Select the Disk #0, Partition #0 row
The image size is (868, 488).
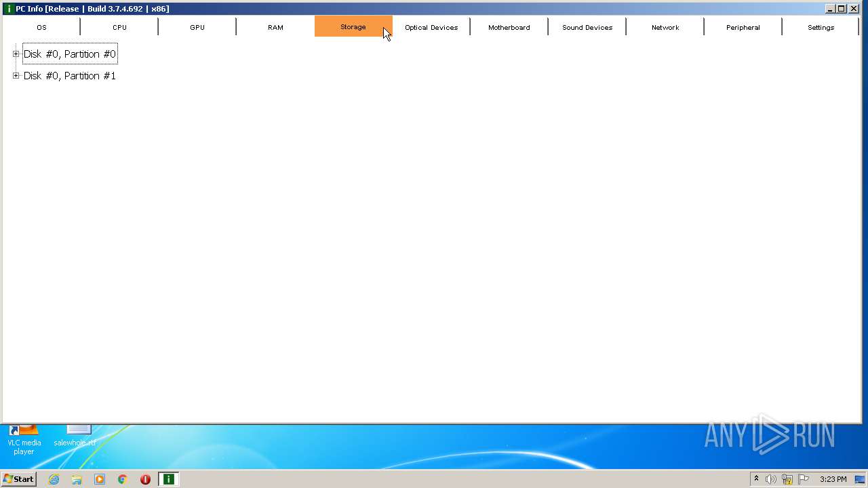[x=70, y=54]
